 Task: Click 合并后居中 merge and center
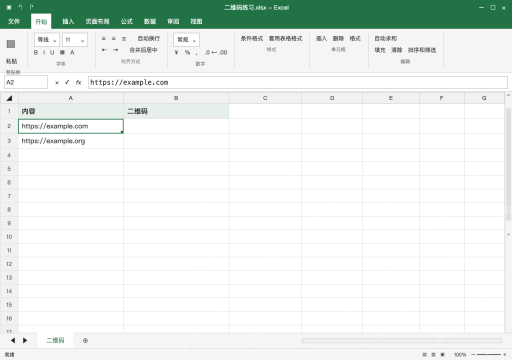[x=143, y=50]
